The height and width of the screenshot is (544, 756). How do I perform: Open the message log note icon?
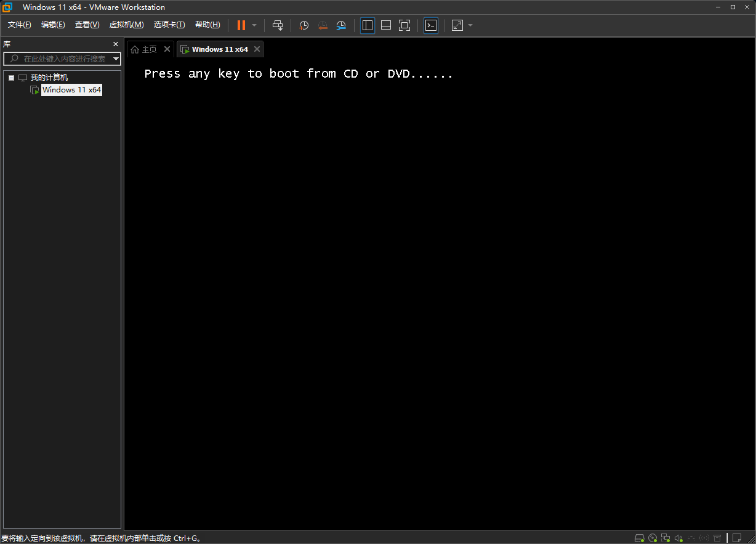tap(736, 538)
